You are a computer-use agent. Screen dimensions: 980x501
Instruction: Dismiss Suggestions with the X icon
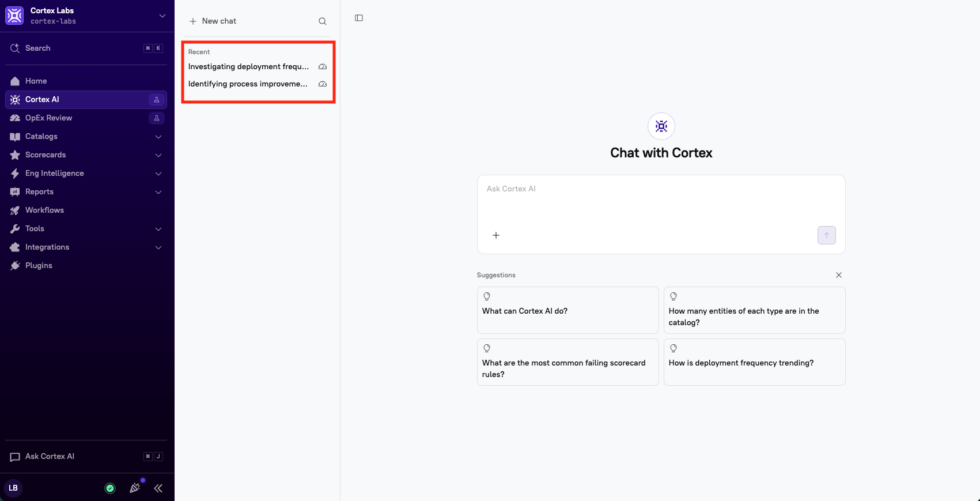[839, 275]
